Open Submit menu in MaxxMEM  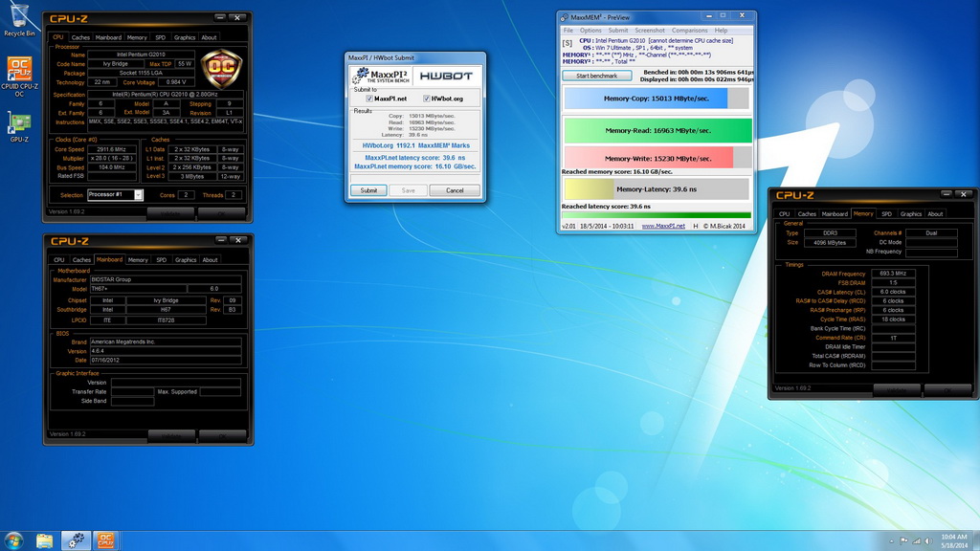(617, 30)
